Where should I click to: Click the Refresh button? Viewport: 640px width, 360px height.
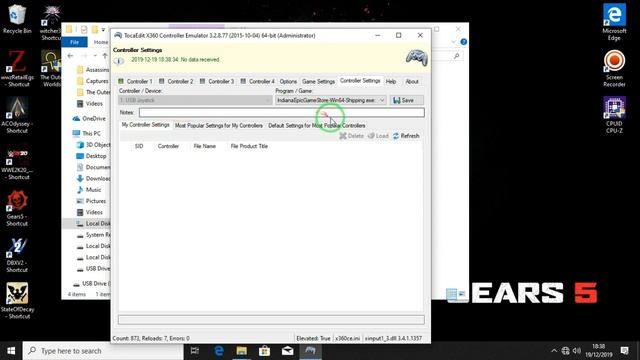(406, 136)
